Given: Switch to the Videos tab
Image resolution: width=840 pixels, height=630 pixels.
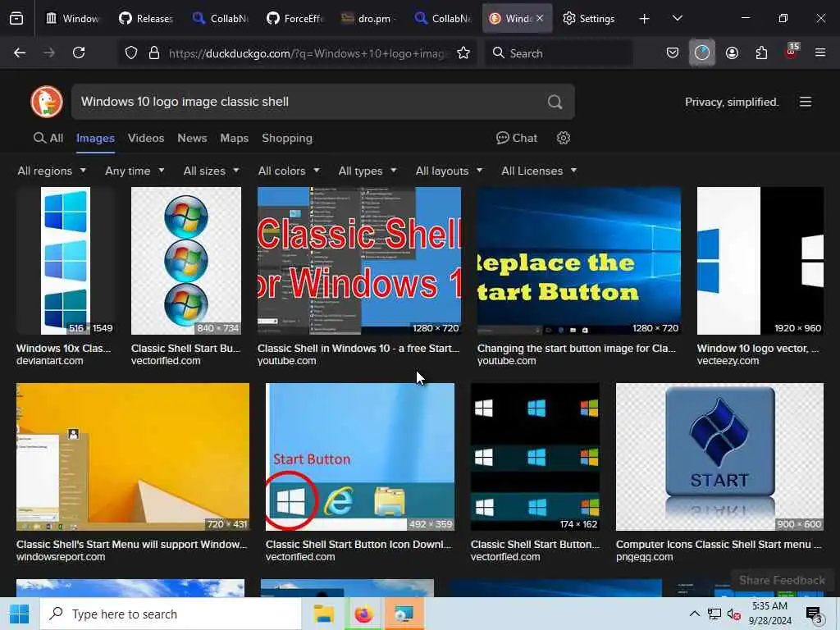Looking at the screenshot, I should pyautogui.click(x=146, y=138).
